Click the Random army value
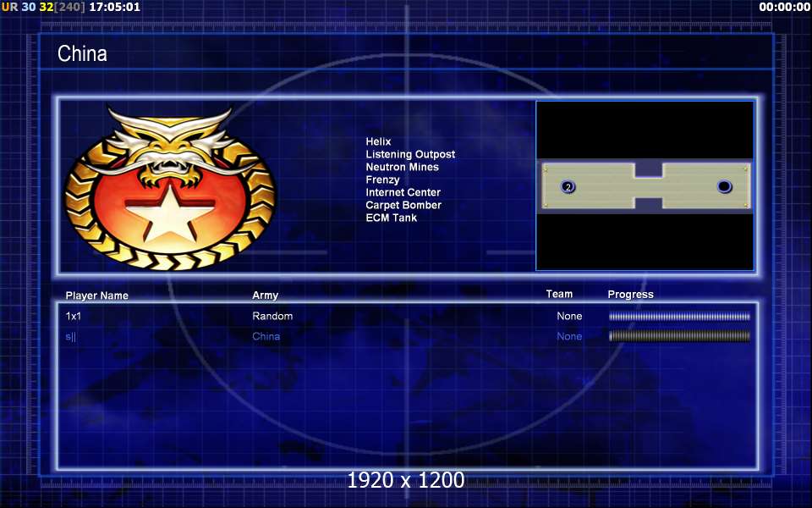Screen dimensions: 812x508 [x=272, y=316]
